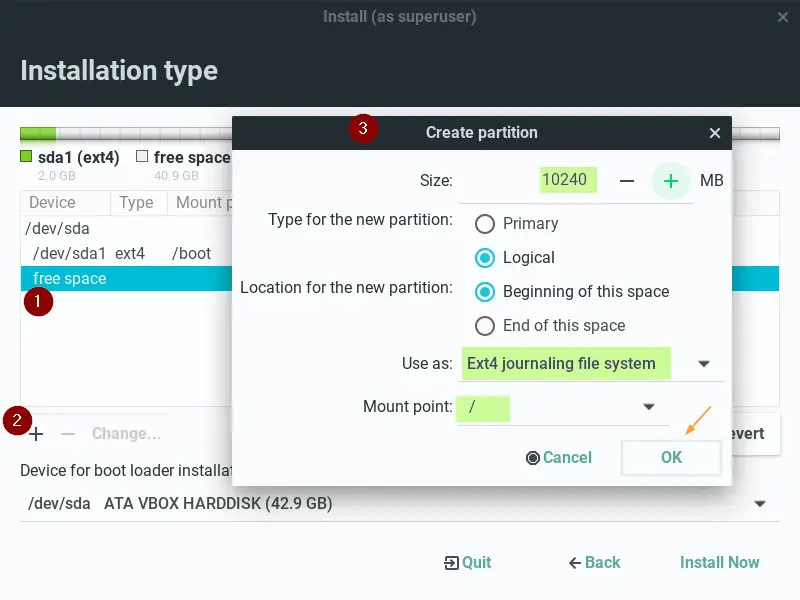Screen dimensions: 800x600
Task: Quit the installer
Action: coord(467,563)
